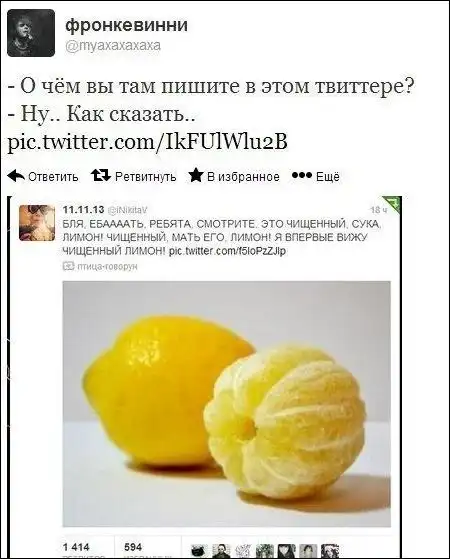
Task: Click the птица-говорун media icon
Action: [x=68, y=266]
